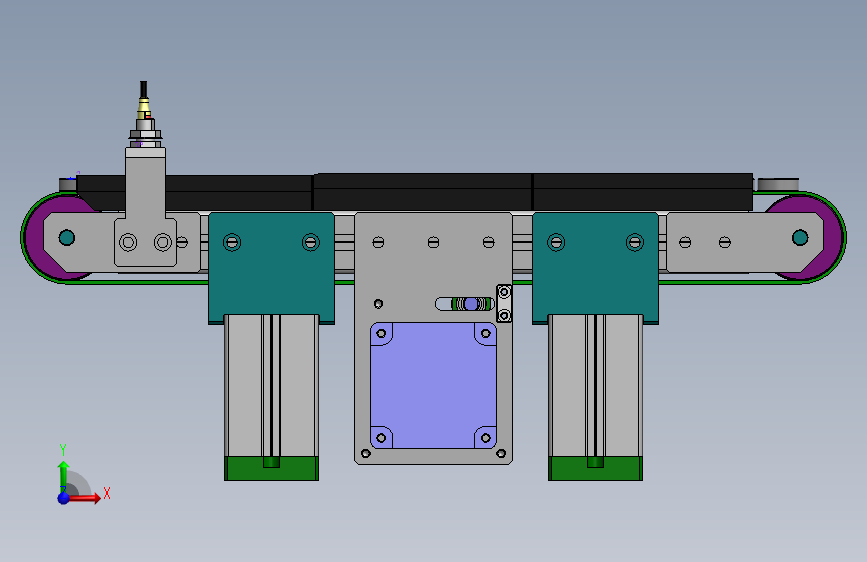This screenshot has height=562, width=867.
Task: Pick the teal shaft at right pulley center
Action: point(800,238)
